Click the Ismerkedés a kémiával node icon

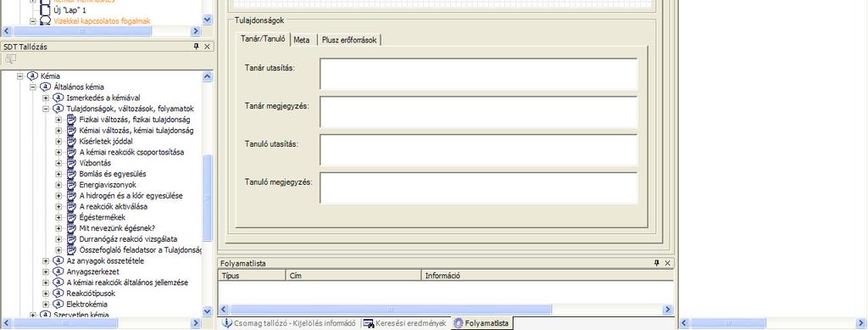(58, 98)
